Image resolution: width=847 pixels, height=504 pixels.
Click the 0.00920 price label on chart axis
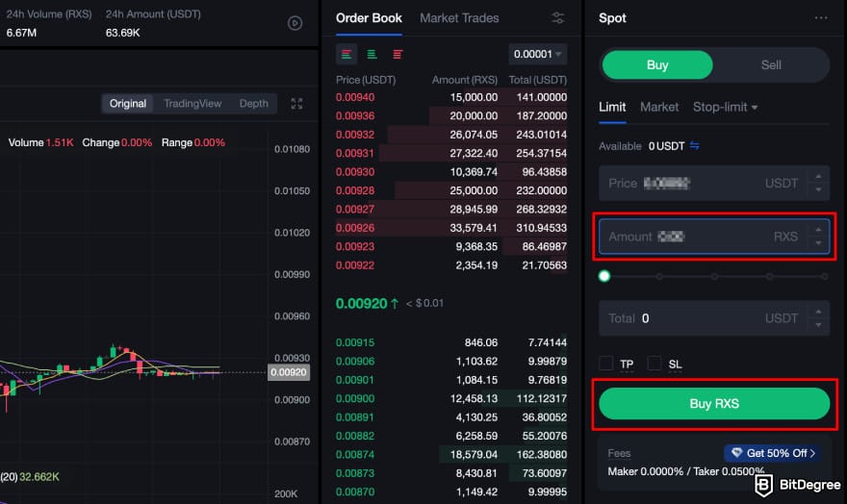289,372
